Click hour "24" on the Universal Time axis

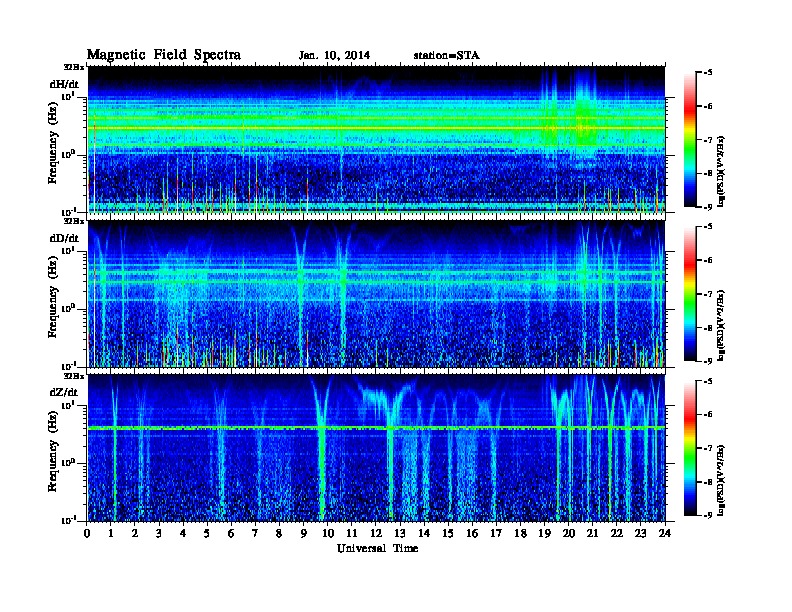click(665, 533)
